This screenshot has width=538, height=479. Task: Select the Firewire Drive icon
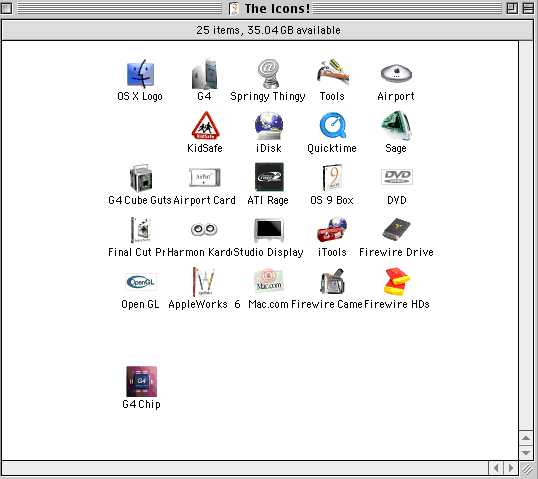pos(396,229)
